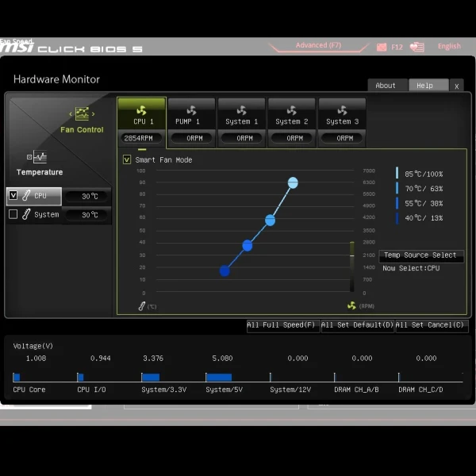Open the favorites heart icon
This screenshot has width=476, height=476.
(x=417, y=47)
